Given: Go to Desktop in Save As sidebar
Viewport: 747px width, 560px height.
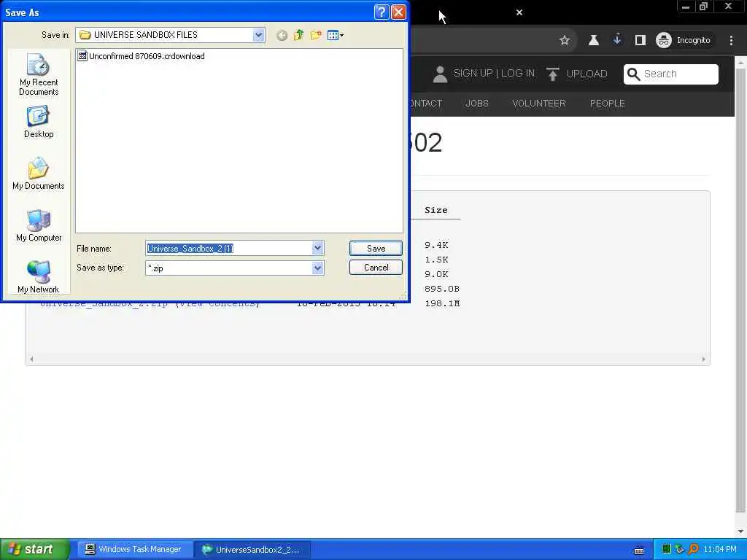Looking at the screenshot, I should [39, 122].
